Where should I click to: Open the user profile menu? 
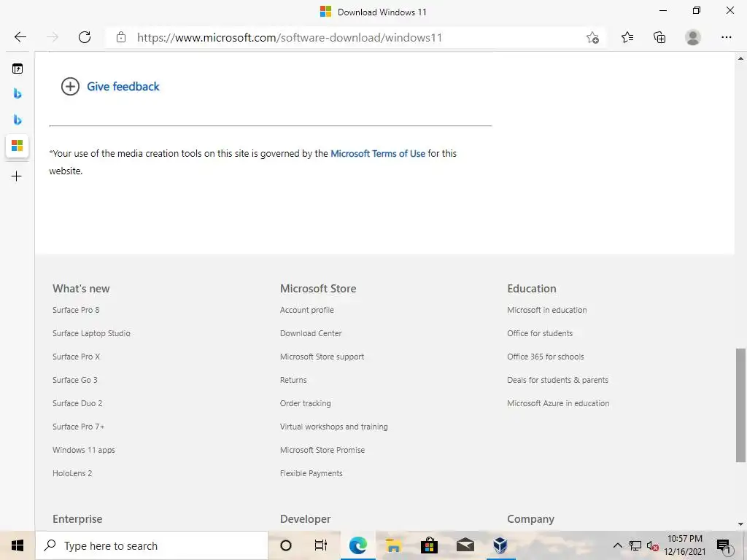(693, 37)
